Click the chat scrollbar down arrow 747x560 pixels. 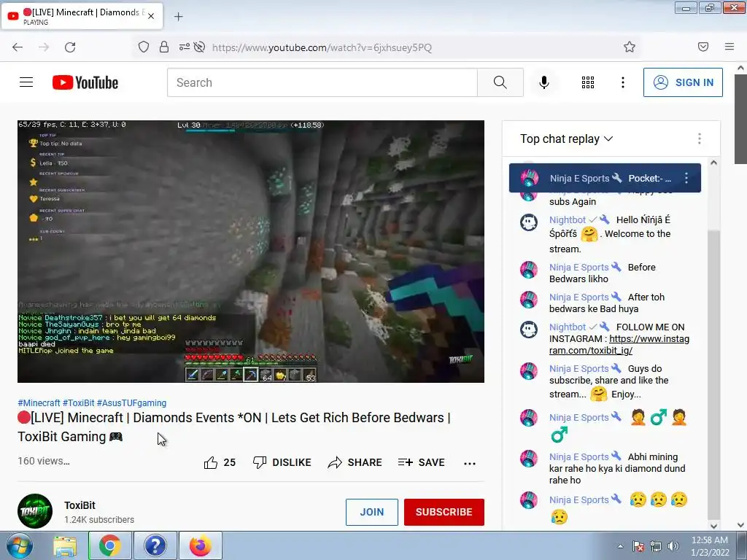[713, 526]
